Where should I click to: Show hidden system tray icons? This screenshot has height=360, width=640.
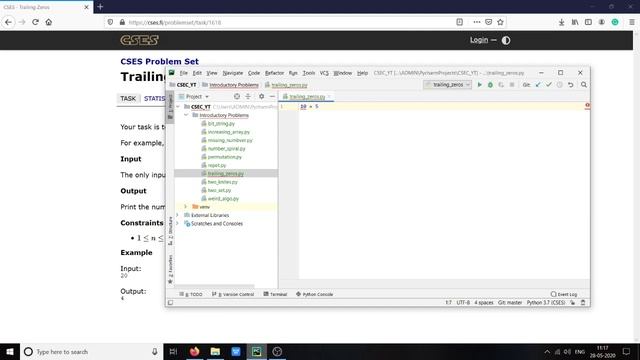pos(547,351)
